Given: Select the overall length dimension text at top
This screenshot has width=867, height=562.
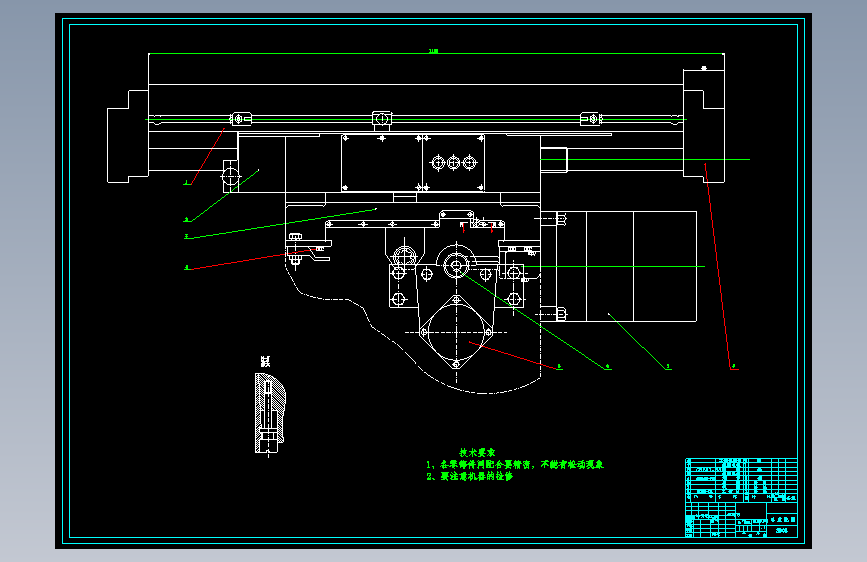Looking at the screenshot, I should tap(434, 51).
